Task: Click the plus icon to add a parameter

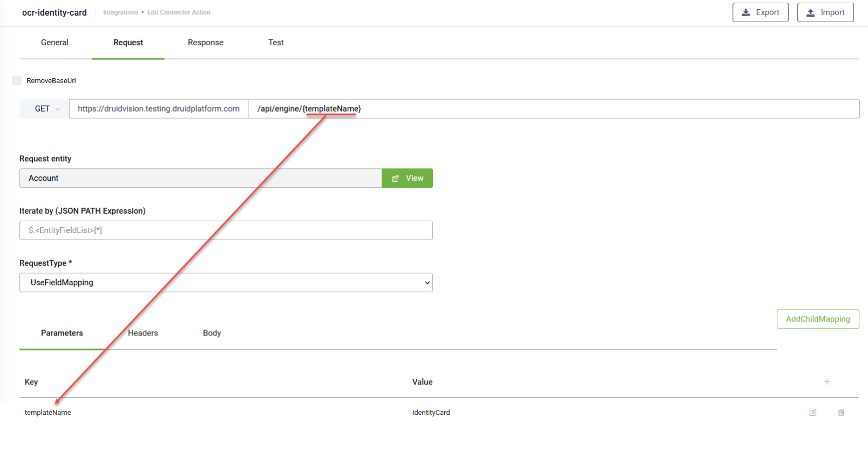Action: click(826, 382)
